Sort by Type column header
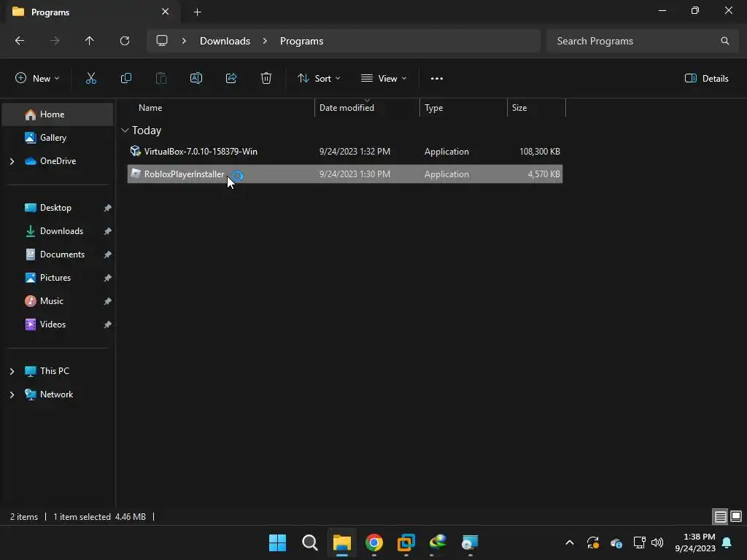 pyautogui.click(x=433, y=108)
